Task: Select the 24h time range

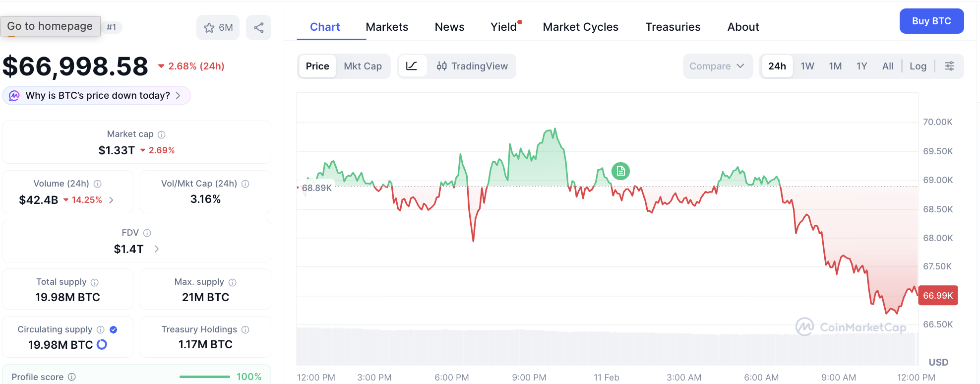Action: [x=777, y=66]
